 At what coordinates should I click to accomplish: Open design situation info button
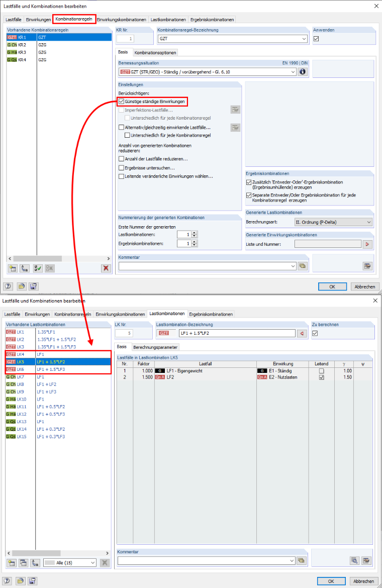pyautogui.click(x=303, y=72)
